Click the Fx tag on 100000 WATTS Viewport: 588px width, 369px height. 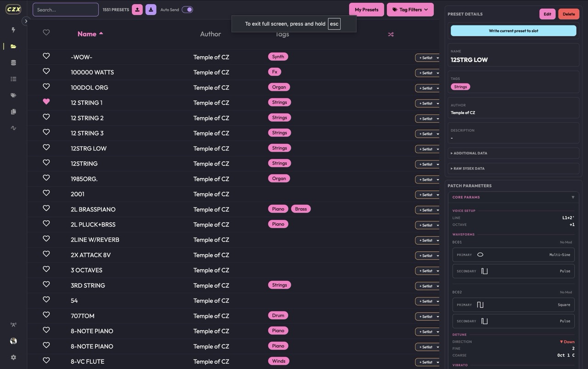click(x=274, y=72)
